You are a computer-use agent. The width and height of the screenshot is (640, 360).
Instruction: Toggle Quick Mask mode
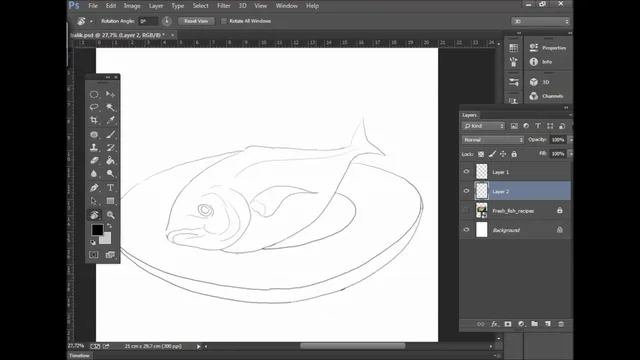point(94,255)
